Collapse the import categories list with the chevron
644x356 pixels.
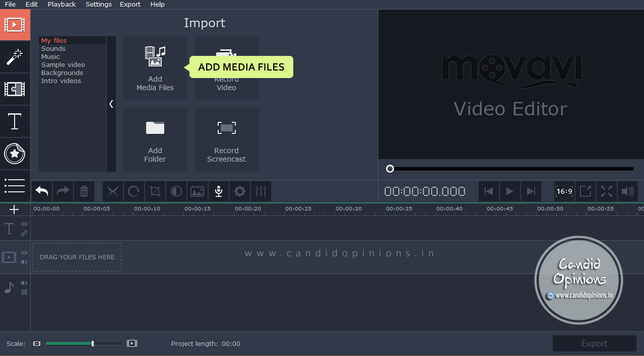(111, 104)
